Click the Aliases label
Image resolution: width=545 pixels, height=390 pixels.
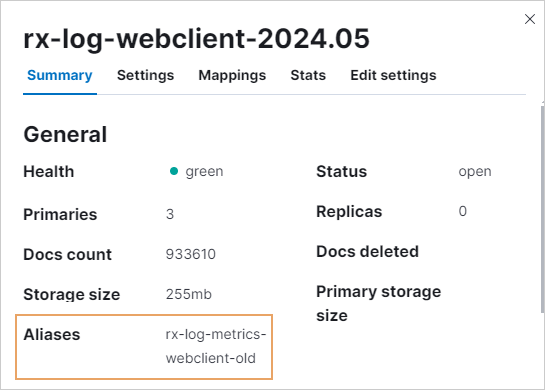pyautogui.click(x=52, y=335)
